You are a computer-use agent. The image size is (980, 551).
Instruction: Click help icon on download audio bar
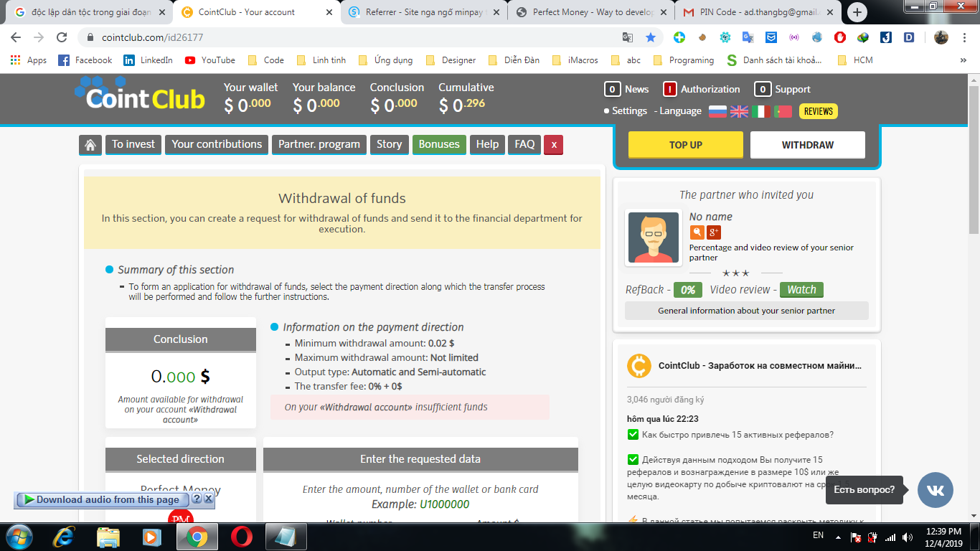(197, 499)
